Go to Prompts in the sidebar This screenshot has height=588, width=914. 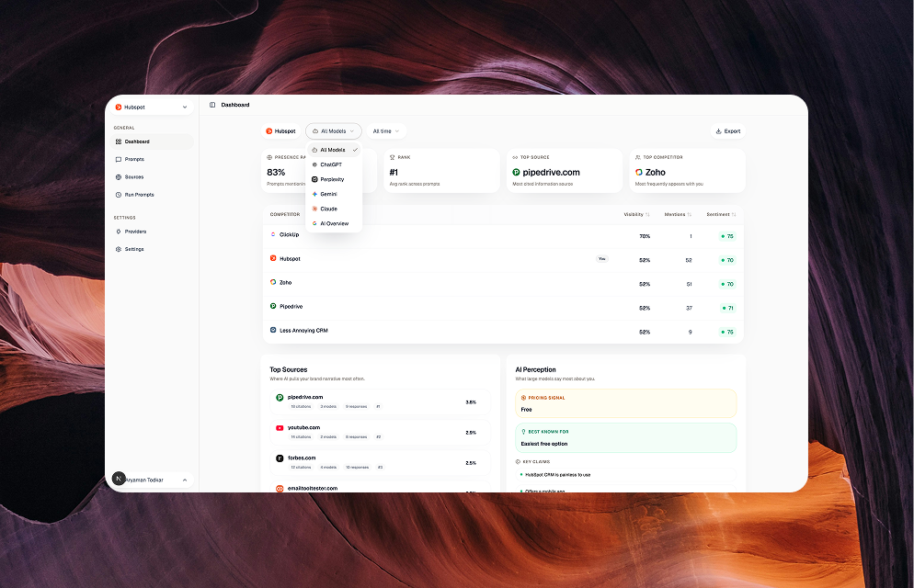click(152, 159)
